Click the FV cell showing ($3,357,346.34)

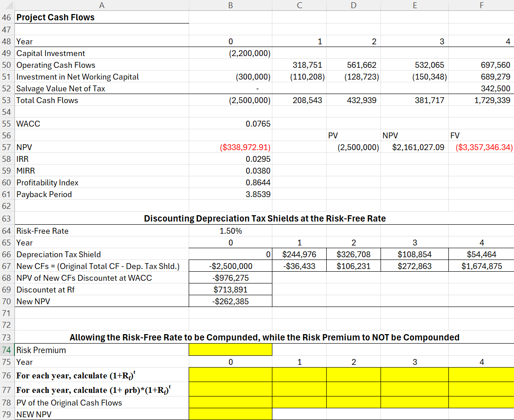[x=481, y=147]
